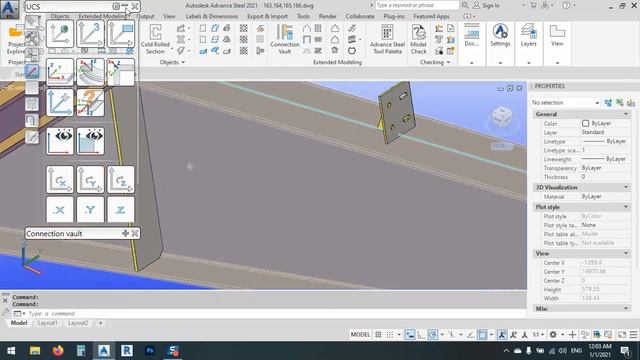
Task: Open the View ribbon button
Action: click(x=557, y=36)
